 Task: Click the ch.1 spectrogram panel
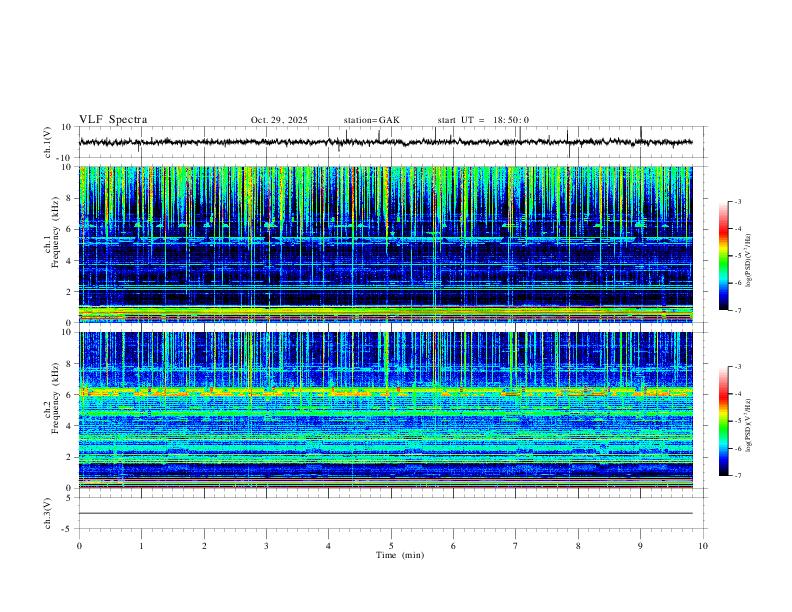point(386,244)
